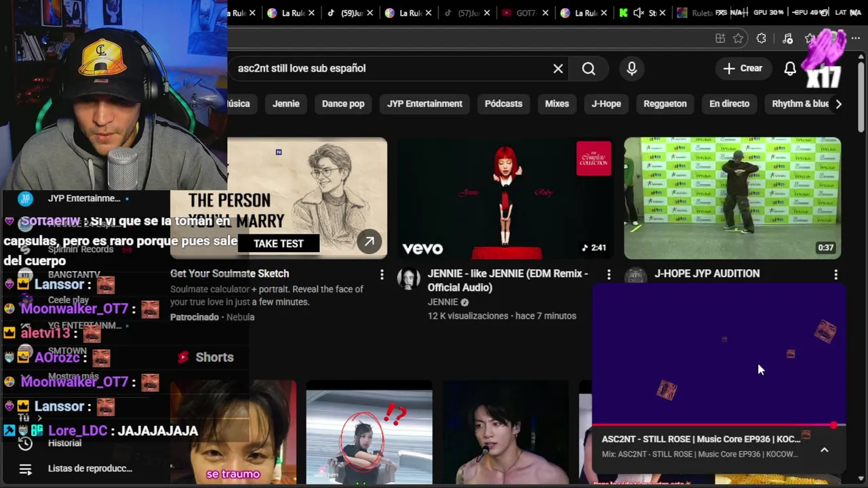Show more filter chips with the right arrow

839,104
